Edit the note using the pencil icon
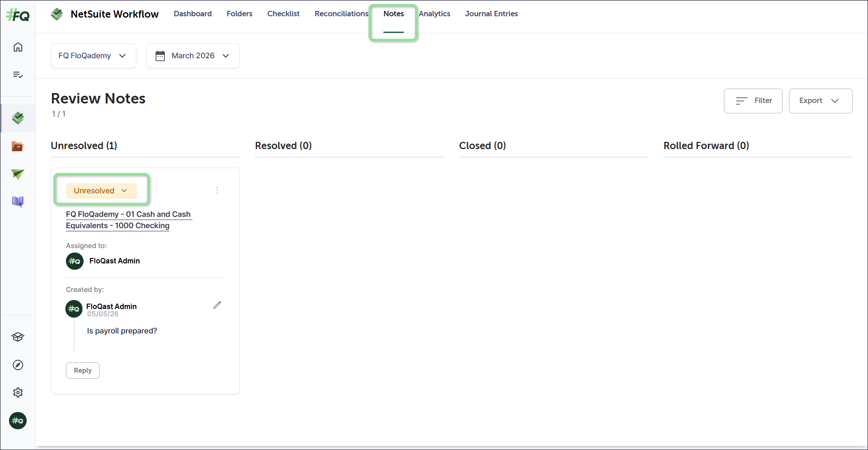Viewport: 868px width, 450px height. (217, 305)
